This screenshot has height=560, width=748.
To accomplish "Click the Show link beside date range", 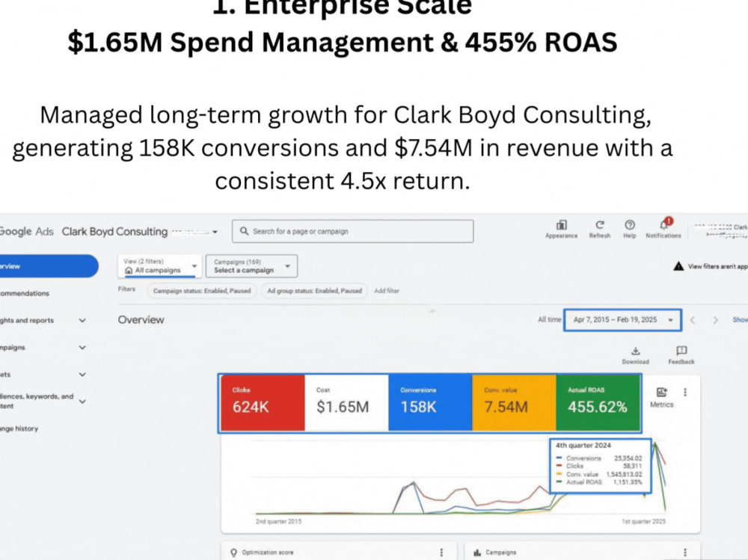I will [x=740, y=319].
